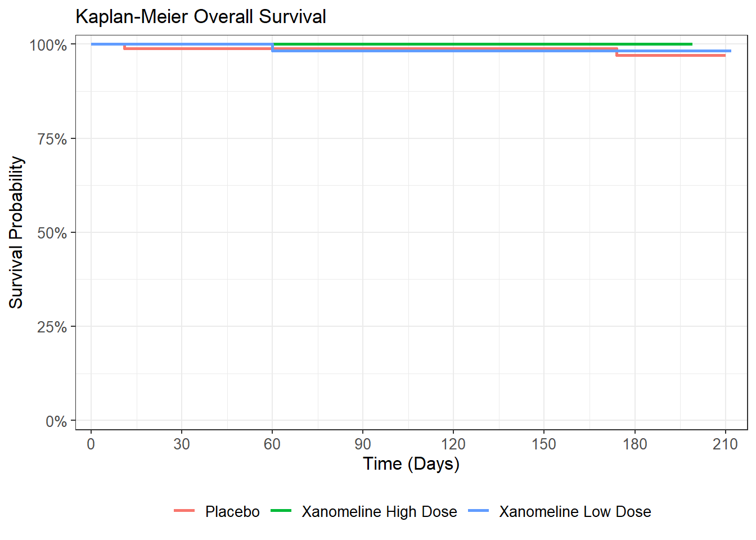Click the 150 tick label on time axis
756x540 pixels.
point(544,444)
